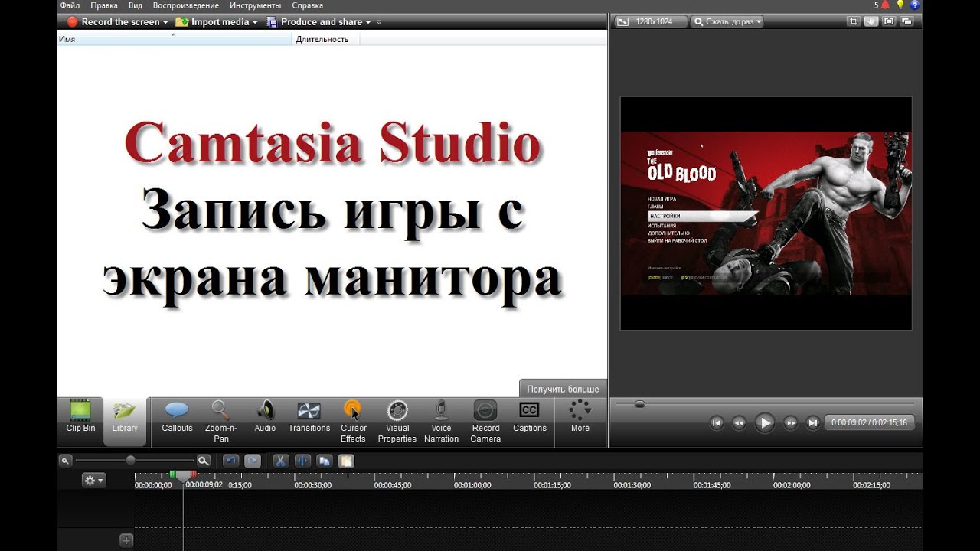980x551 pixels.
Task: Open the Правка menu
Action: click(104, 5)
